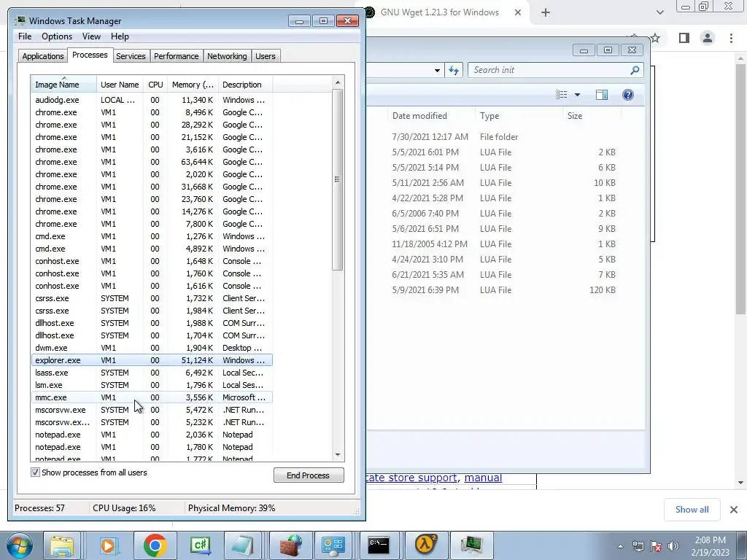Open the manual link on webpage
747x560 pixels.
coord(483,478)
